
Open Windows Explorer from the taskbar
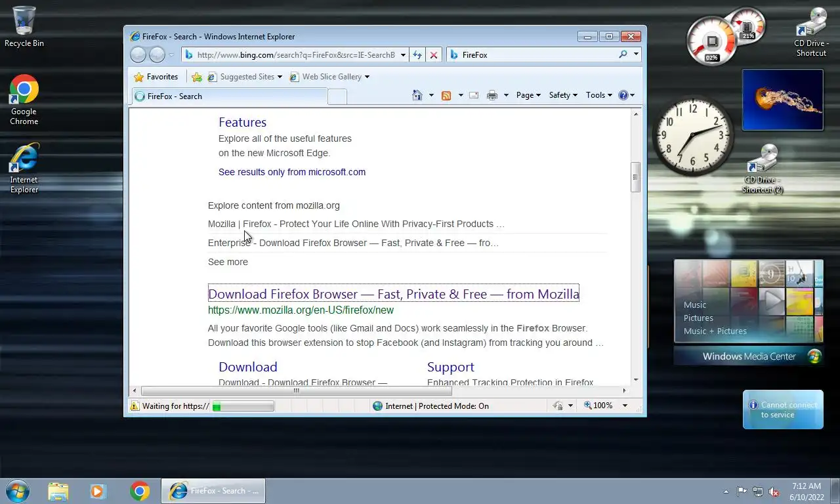point(58,491)
